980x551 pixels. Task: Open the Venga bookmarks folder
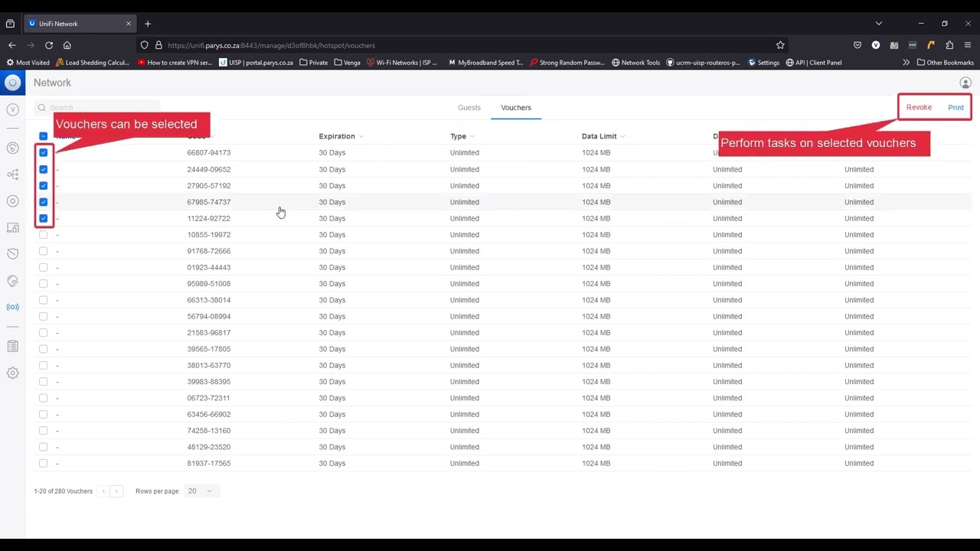pos(347,63)
